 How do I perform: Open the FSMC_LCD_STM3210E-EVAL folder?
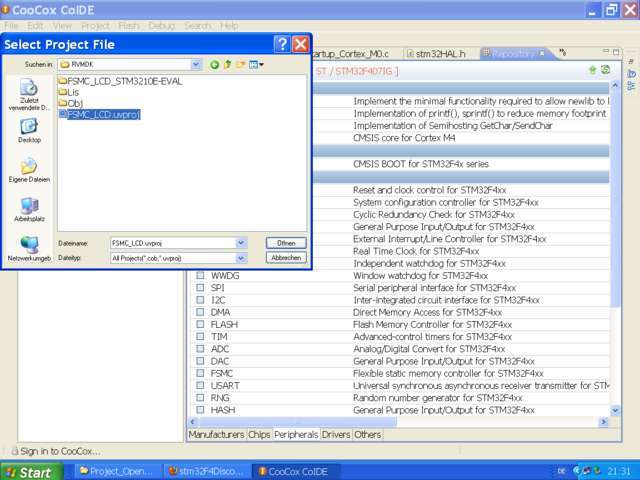120,81
